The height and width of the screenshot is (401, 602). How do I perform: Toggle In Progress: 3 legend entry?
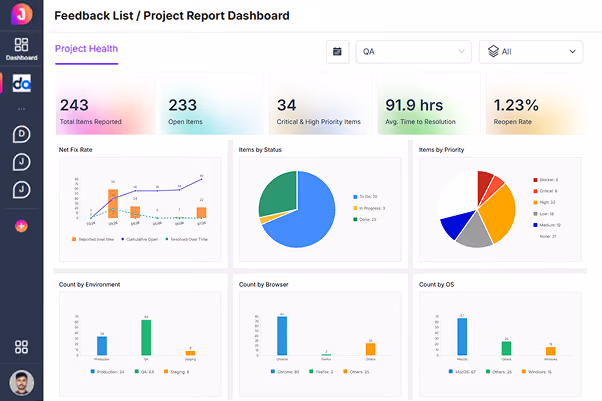(x=369, y=208)
